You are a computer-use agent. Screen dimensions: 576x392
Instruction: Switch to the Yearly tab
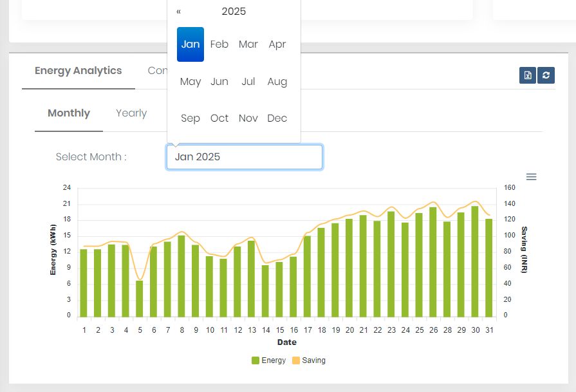131,113
